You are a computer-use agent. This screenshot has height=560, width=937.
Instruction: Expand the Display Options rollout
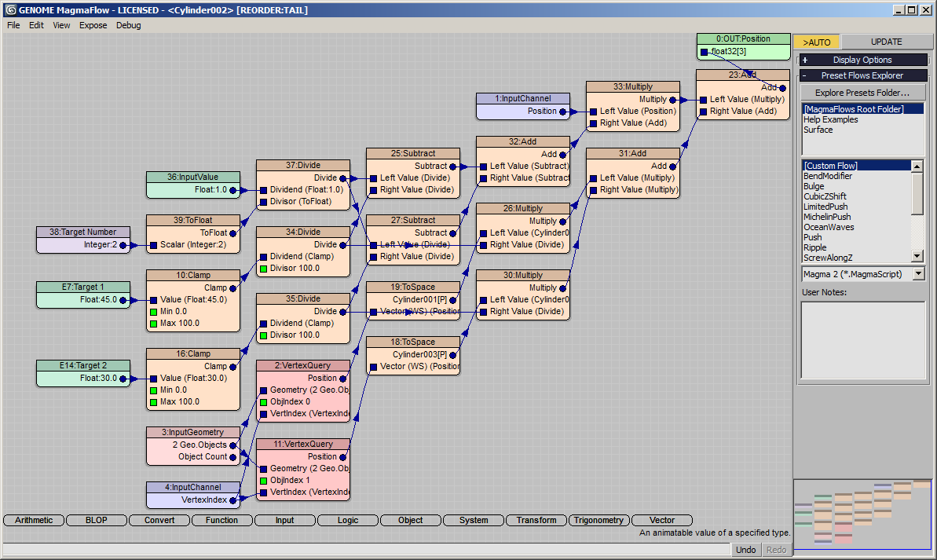[804, 60]
